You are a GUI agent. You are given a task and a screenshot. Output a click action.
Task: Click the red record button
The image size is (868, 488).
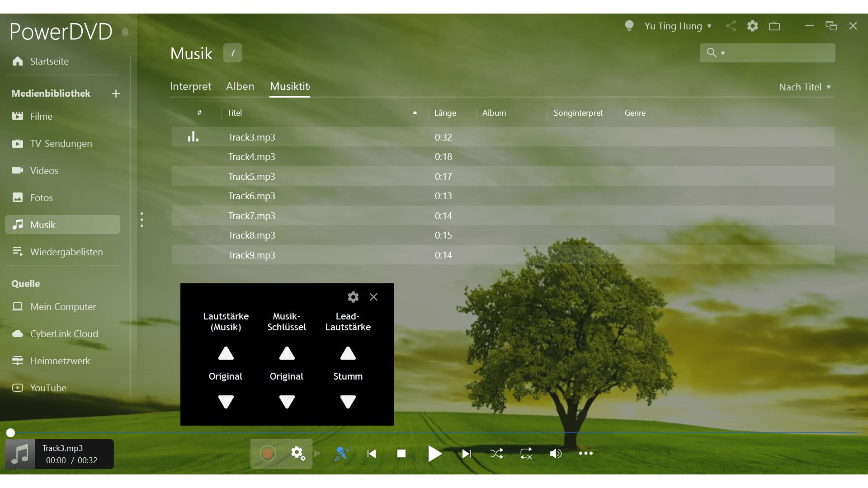click(x=268, y=453)
